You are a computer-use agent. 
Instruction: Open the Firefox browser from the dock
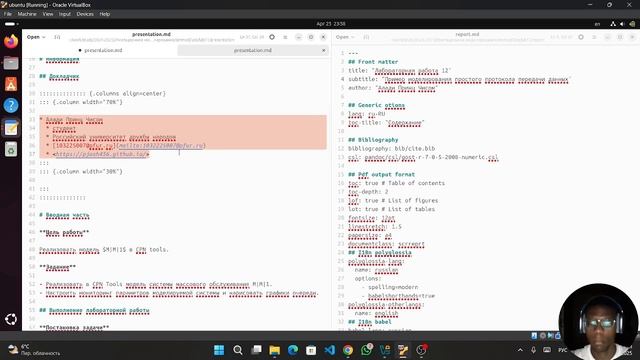[11, 42]
